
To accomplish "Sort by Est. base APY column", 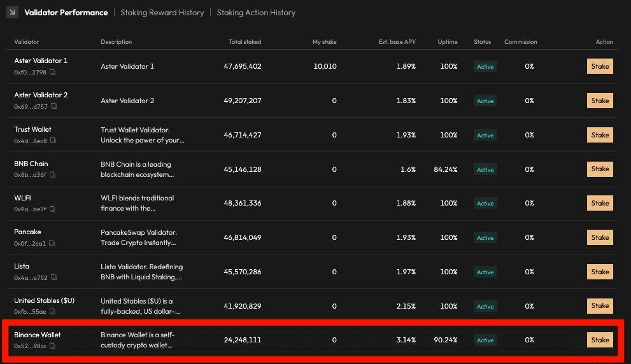I will (x=397, y=42).
